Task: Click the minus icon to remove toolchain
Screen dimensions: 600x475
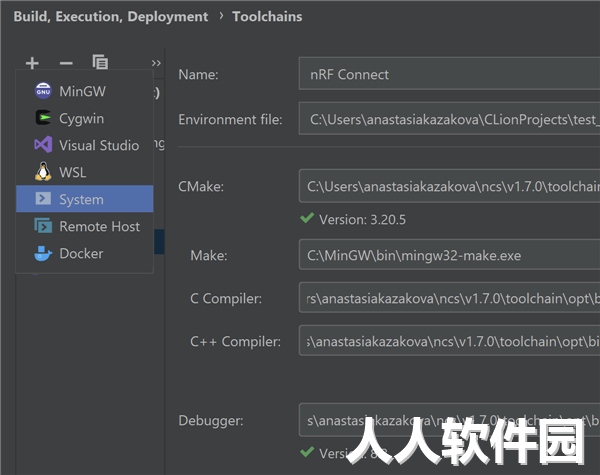Action: pos(66,63)
